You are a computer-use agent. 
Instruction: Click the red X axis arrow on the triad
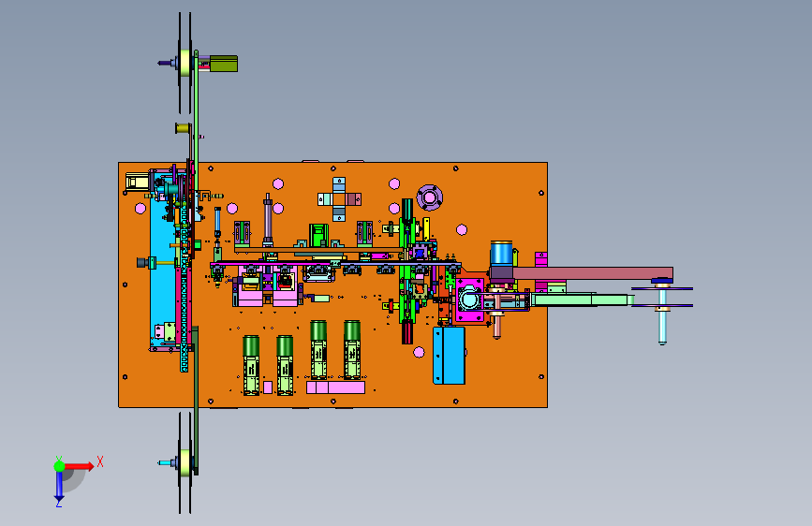[x=79, y=466]
